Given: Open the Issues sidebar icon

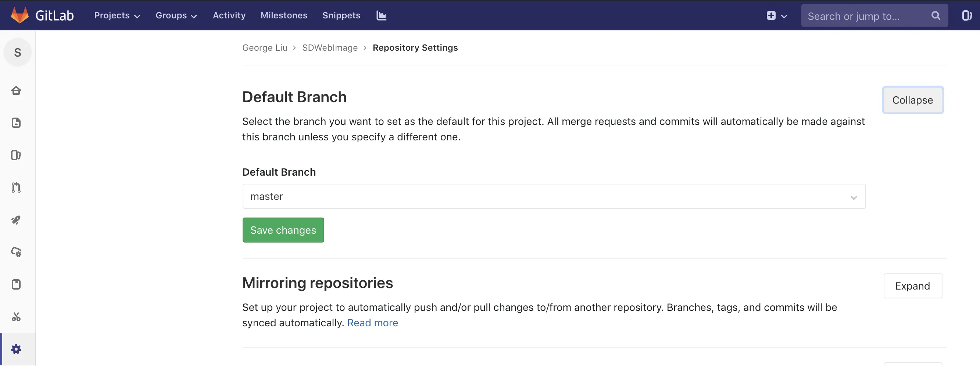Looking at the screenshot, I should [17, 155].
